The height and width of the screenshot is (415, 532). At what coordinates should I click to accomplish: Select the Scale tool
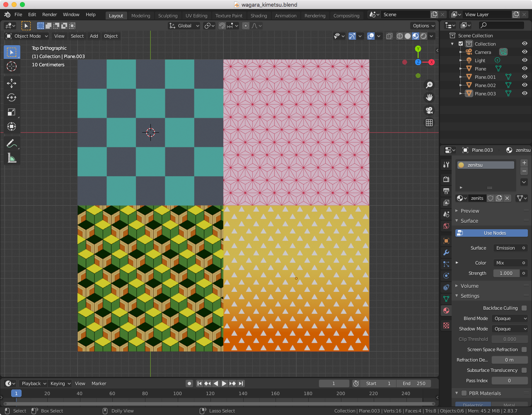(x=12, y=112)
